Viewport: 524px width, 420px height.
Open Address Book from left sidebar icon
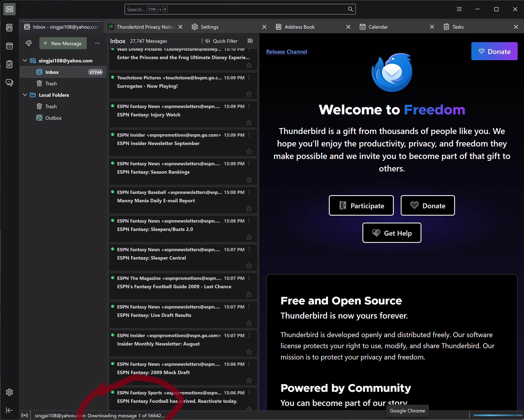click(9, 27)
